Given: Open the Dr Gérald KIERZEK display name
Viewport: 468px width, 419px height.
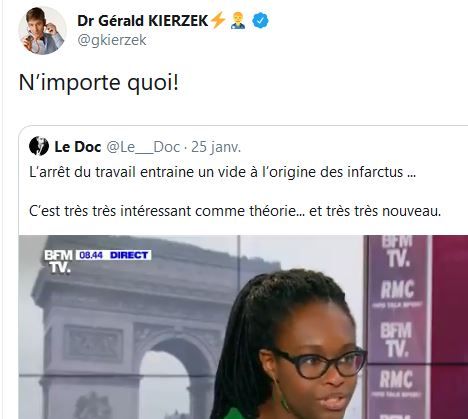Looking at the screenshot, I should pos(143,21).
